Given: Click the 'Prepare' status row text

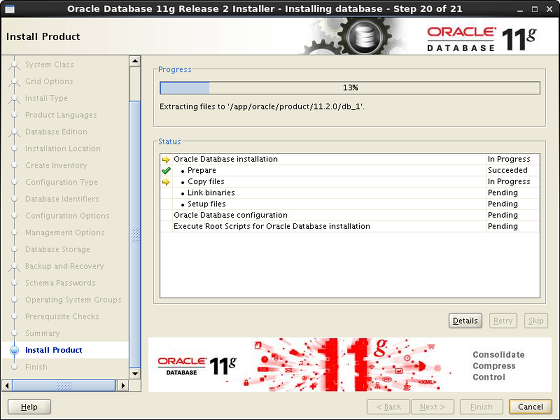Looking at the screenshot, I should pyautogui.click(x=202, y=170).
